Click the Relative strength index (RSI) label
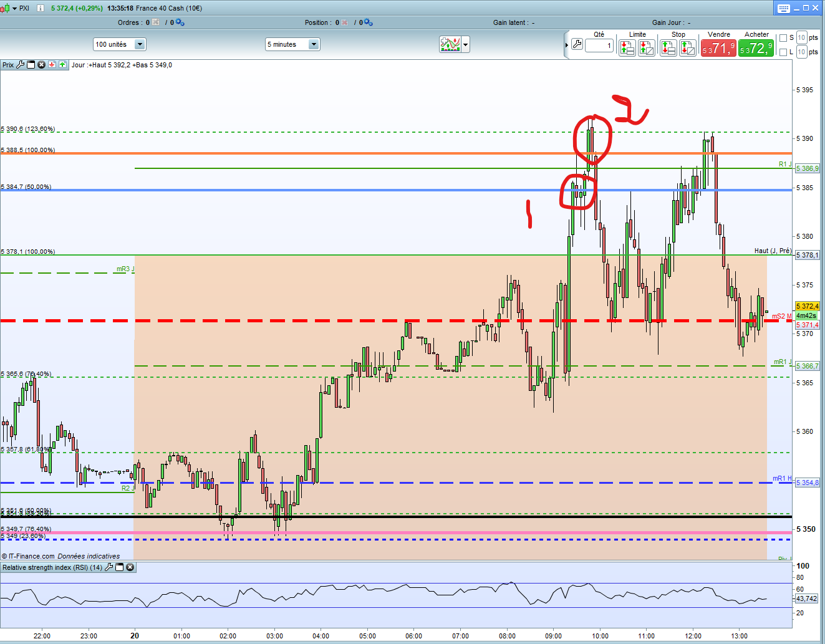825x644 pixels. (x=52, y=567)
